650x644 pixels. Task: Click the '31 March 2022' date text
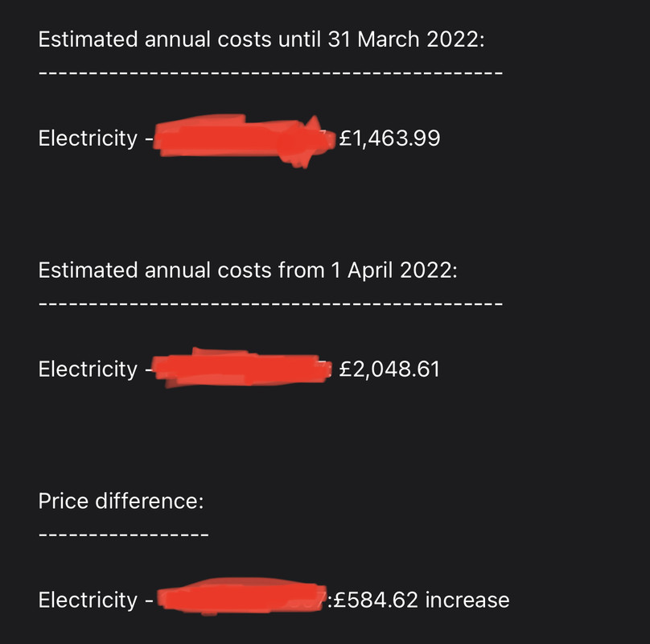pyautogui.click(x=405, y=39)
